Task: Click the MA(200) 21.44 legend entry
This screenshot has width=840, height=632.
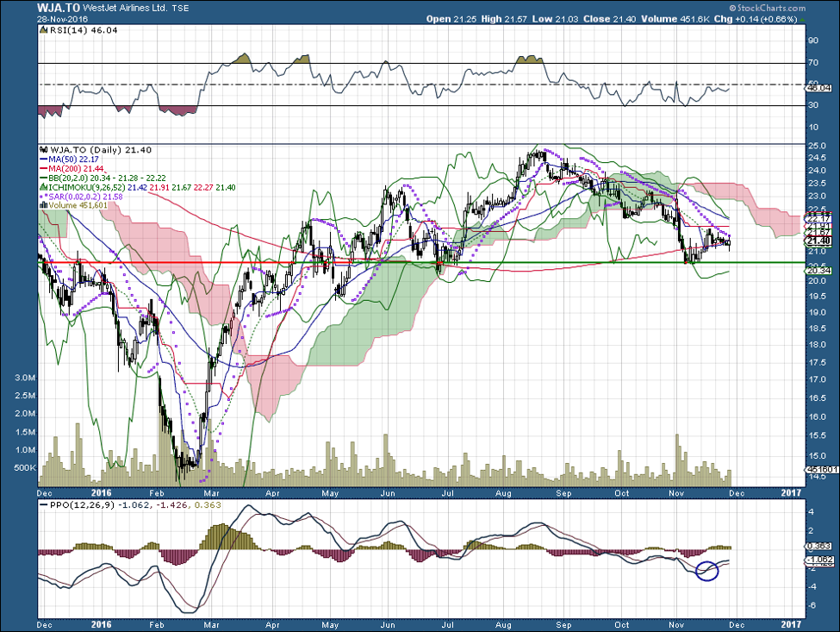Action: tap(72, 169)
